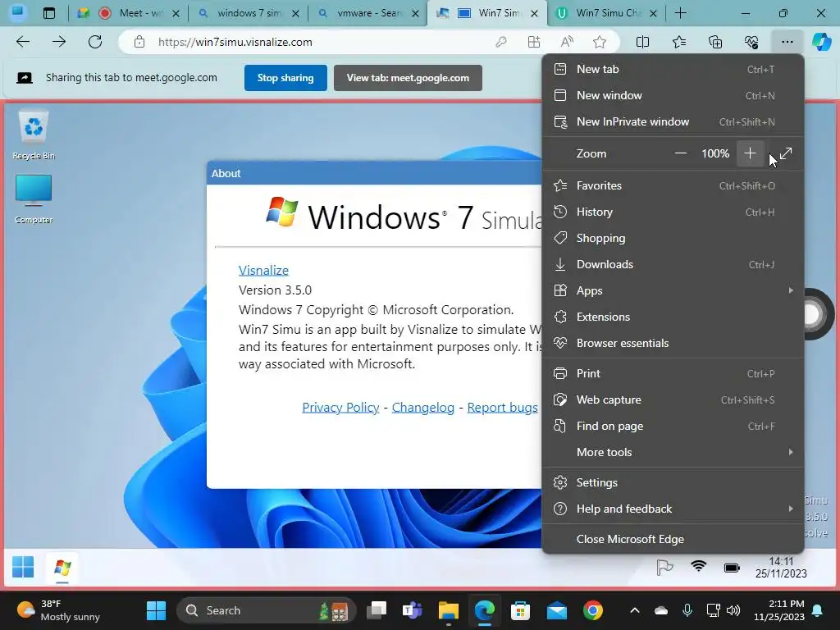
Task: Decrease zoom with the minus button
Action: (x=680, y=153)
